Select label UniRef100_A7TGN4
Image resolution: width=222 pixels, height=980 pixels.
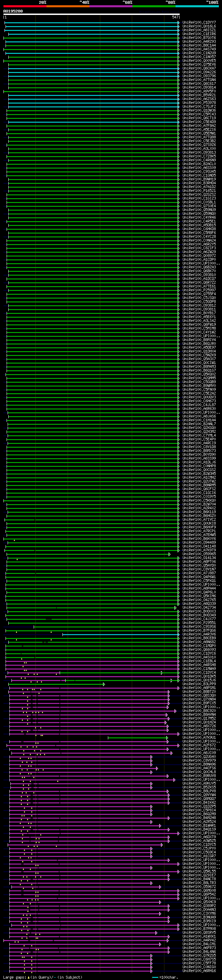[199, 80]
